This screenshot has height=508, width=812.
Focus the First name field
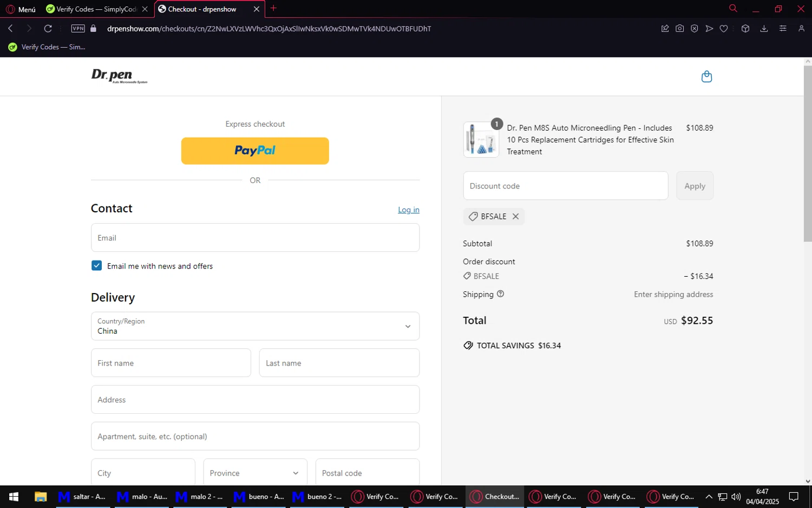171,363
